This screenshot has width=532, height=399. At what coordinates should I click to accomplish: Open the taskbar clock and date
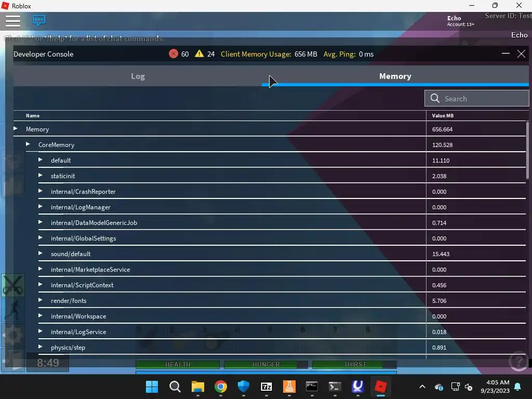coord(495,387)
